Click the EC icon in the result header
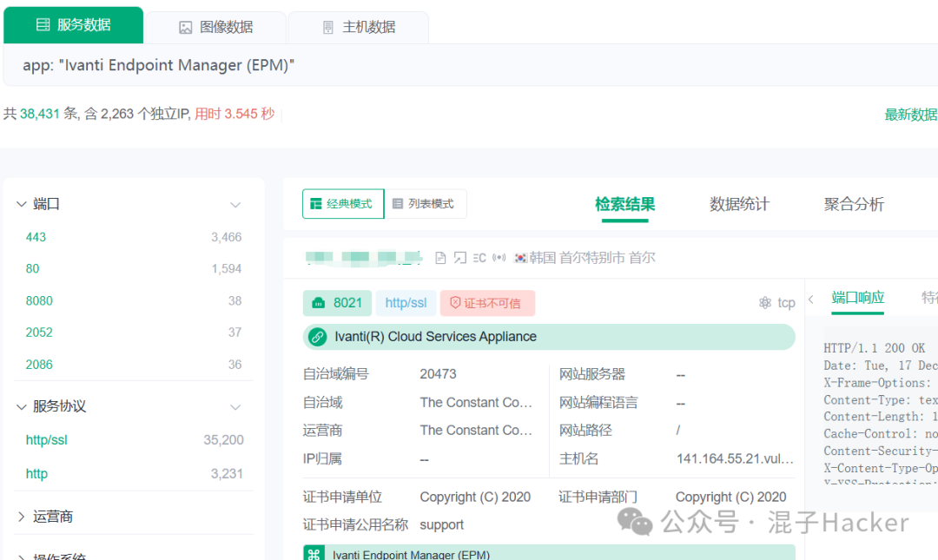The height and width of the screenshot is (560, 938). [x=479, y=258]
